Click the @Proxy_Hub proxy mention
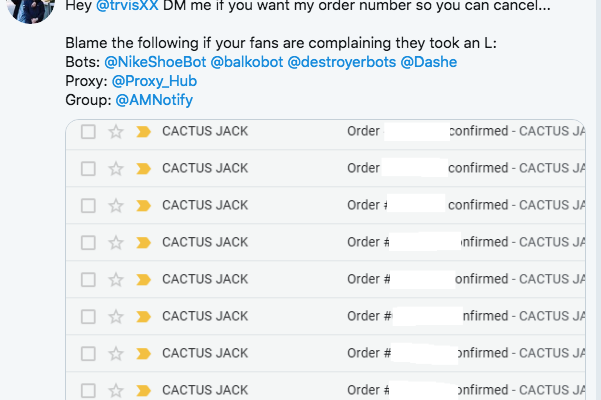Image resolution: width=601 pixels, height=400 pixels. point(154,81)
